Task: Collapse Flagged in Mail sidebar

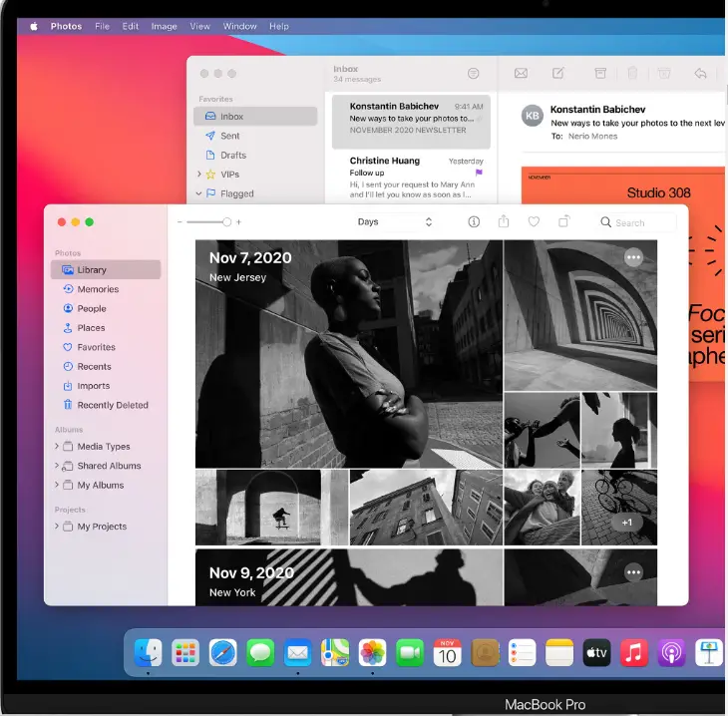Action: (x=198, y=193)
